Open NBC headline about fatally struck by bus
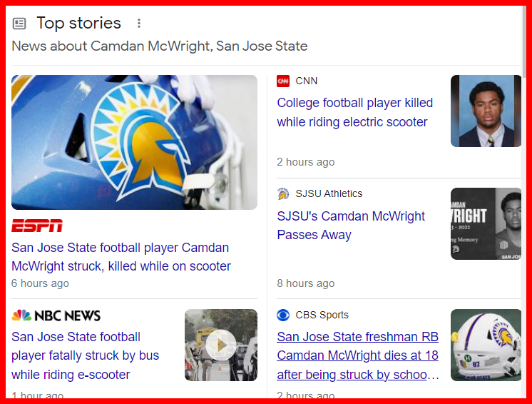 [x=85, y=355]
